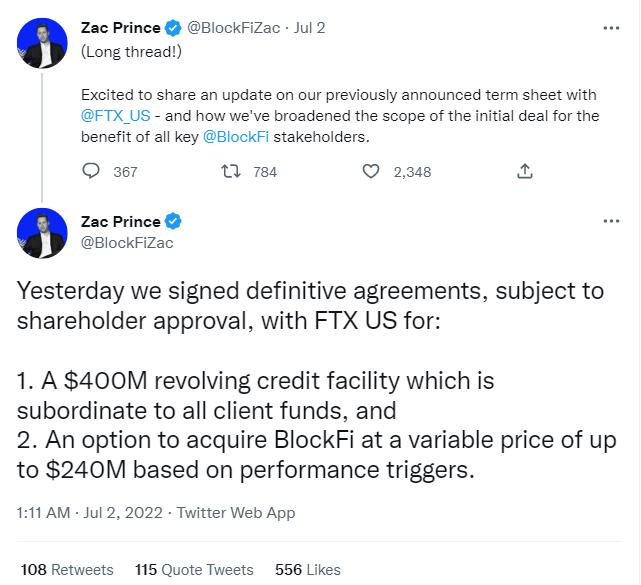Viewport: 641px width, 585px height.
Task: Click Zac Prince avatar on top tweet
Action: point(42,43)
